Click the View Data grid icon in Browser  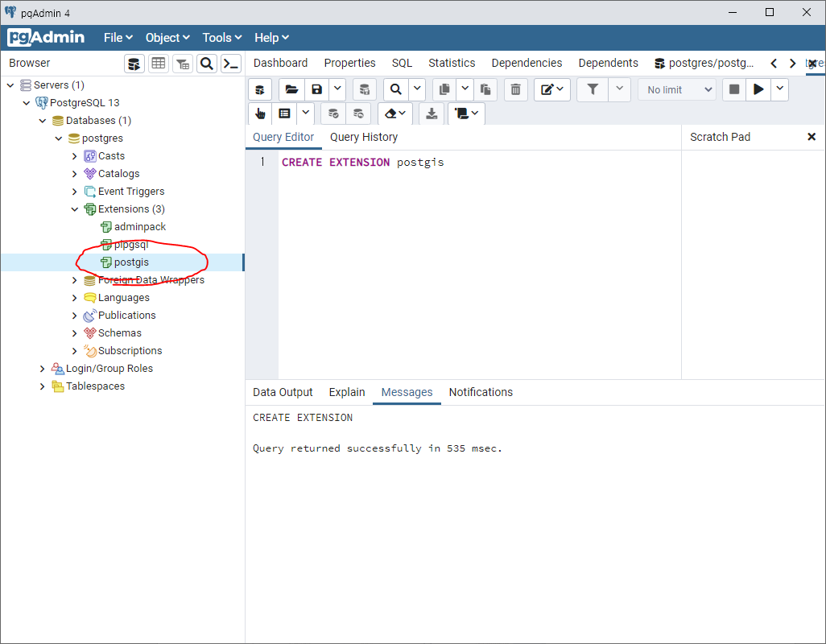pos(158,64)
